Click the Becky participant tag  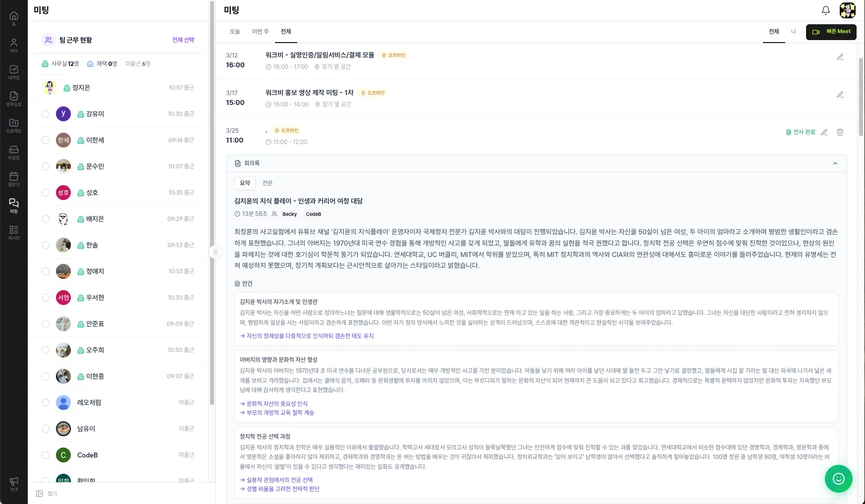point(290,214)
